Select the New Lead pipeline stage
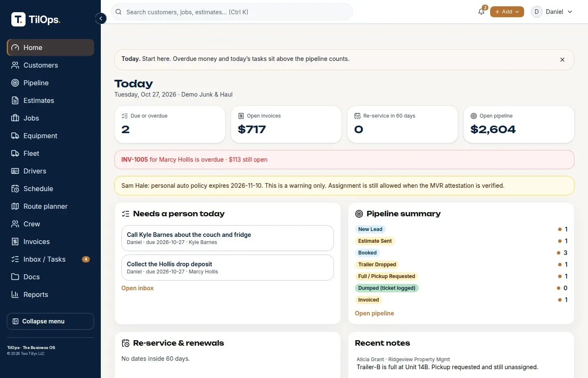The image size is (588, 378). click(x=370, y=229)
